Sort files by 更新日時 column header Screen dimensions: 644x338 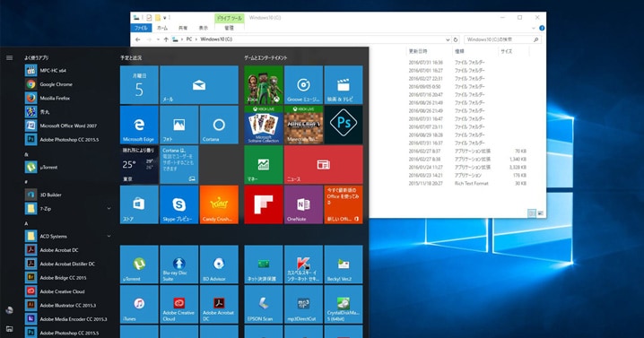coord(418,51)
